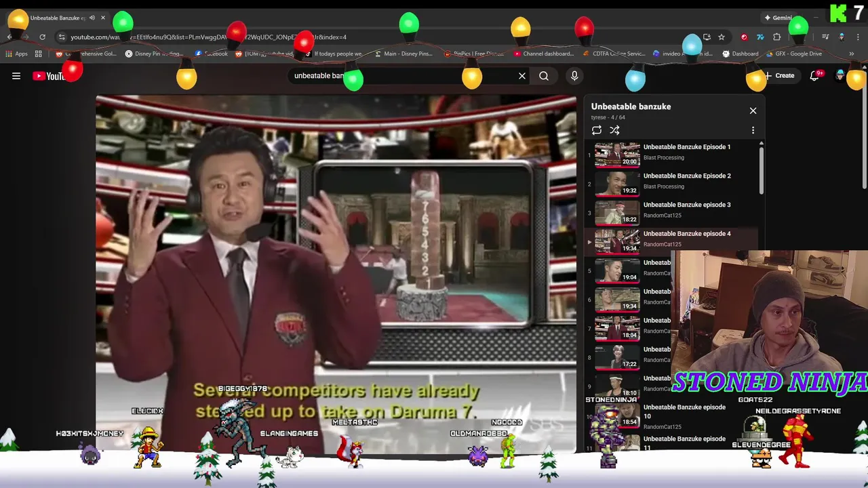Open the Dashboard bookmark

tap(741, 54)
